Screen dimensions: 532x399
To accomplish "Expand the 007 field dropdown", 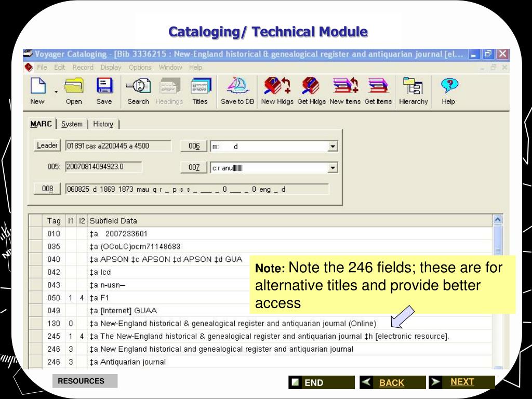I will pos(333,167).
